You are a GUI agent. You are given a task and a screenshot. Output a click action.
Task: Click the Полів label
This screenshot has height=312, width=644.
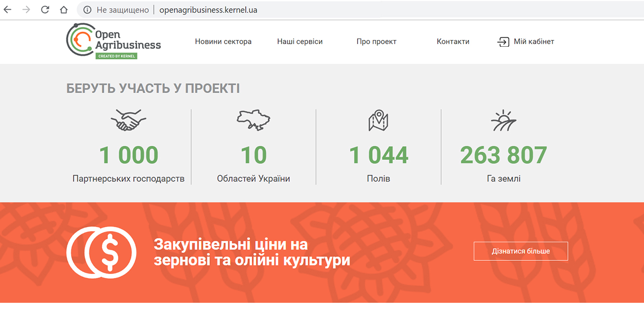coord(379,179)
